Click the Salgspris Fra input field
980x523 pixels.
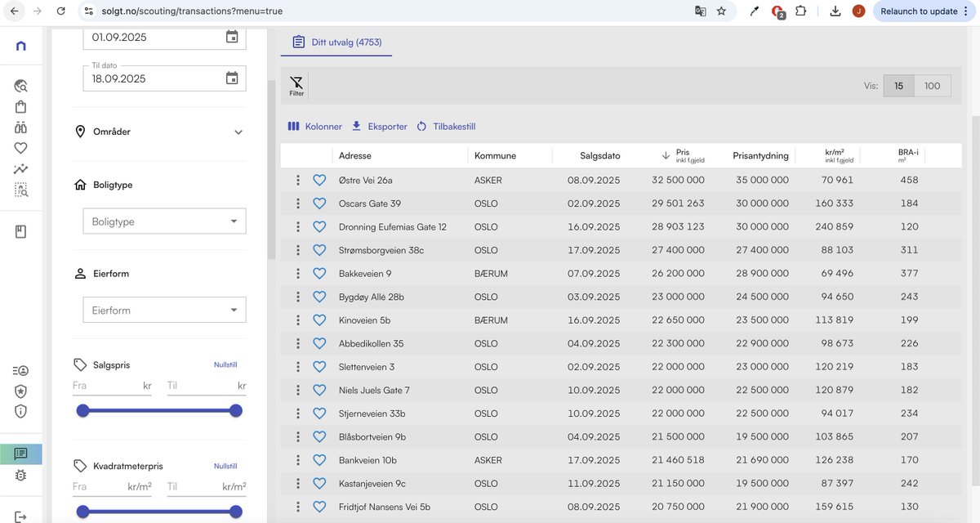tap(112, 385)
